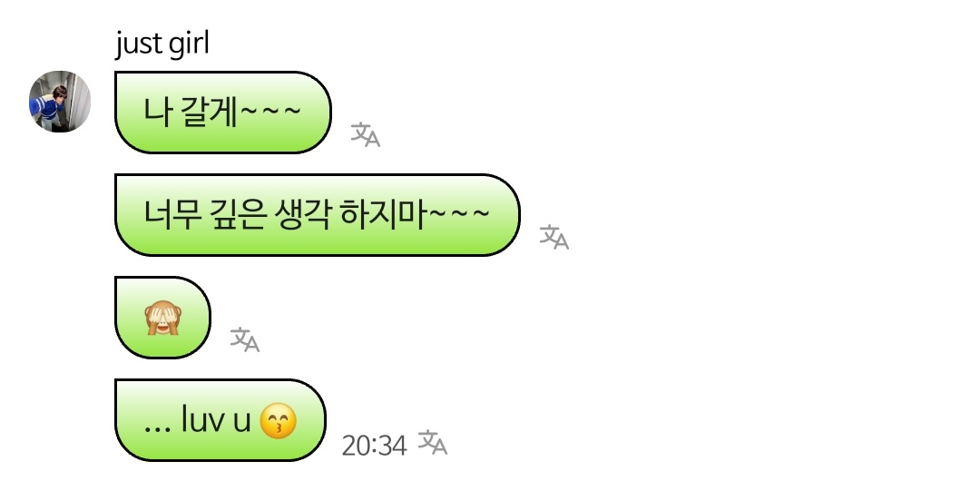Tap translate icon next to 20:34 timestamp
This screenshot has height=481, width=980.
click(x=433, y=442)
